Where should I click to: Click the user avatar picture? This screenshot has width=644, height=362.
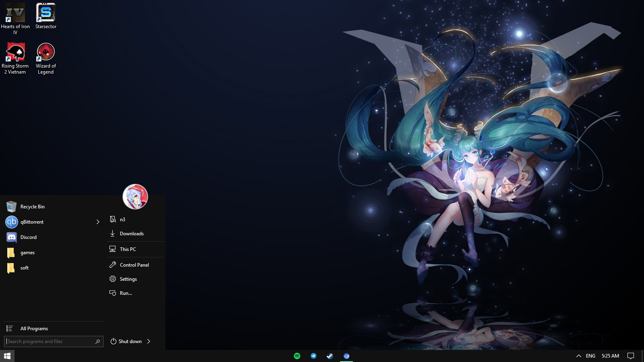click(x=135, y=197)
